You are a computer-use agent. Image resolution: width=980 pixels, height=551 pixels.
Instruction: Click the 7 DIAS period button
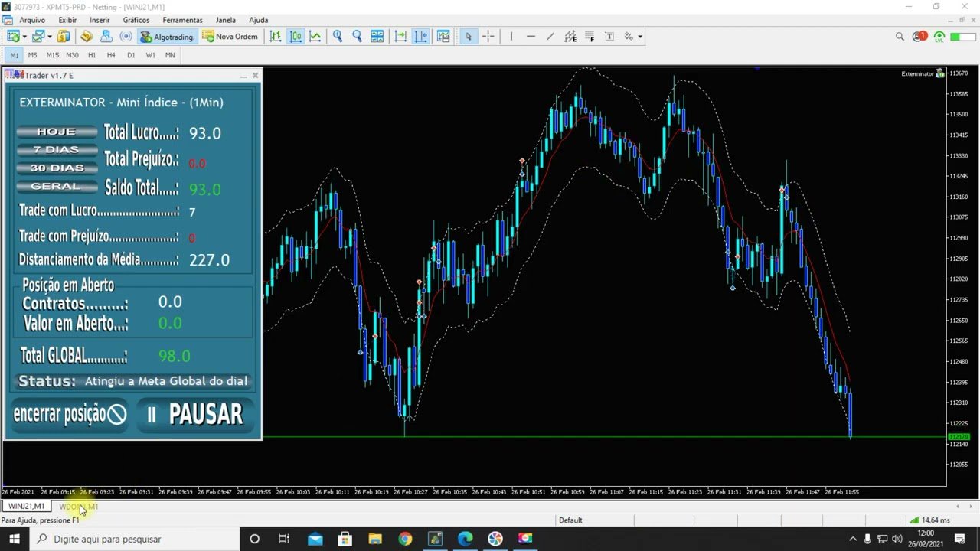coord(57,150)
